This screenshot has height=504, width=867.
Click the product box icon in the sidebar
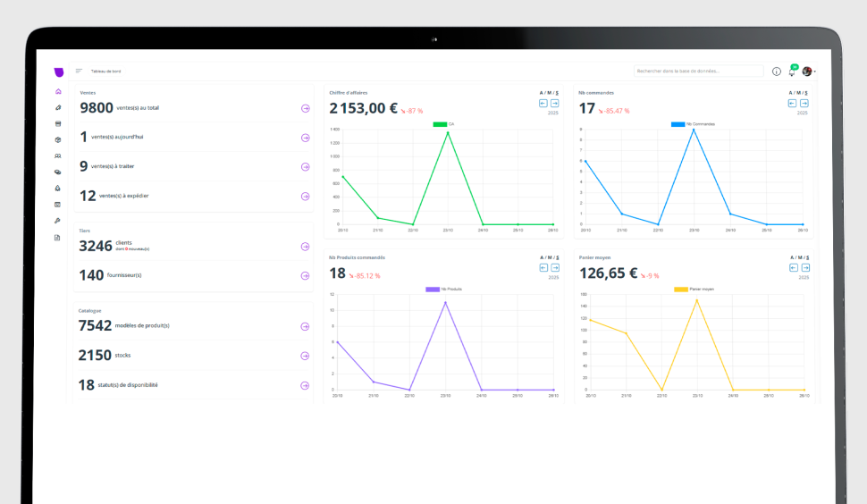[58, 139]
